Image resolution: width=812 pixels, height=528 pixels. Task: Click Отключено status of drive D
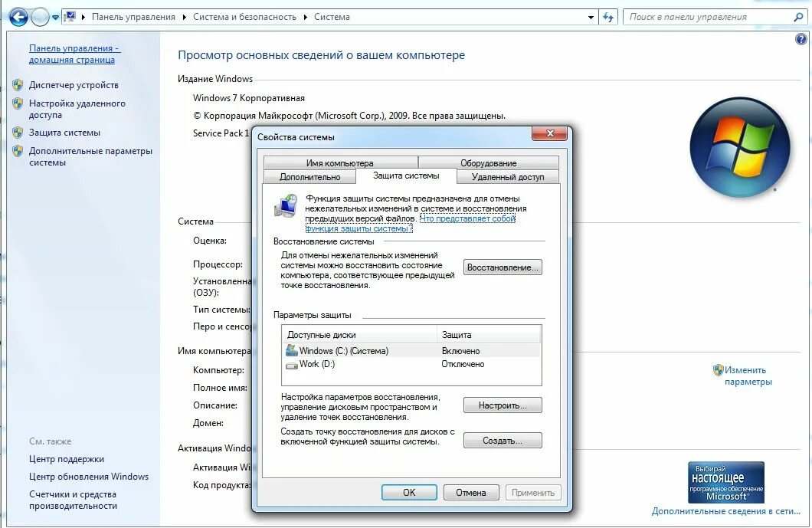coord(463,364)
